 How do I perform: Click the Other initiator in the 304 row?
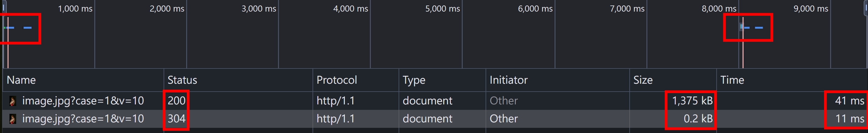504,119
